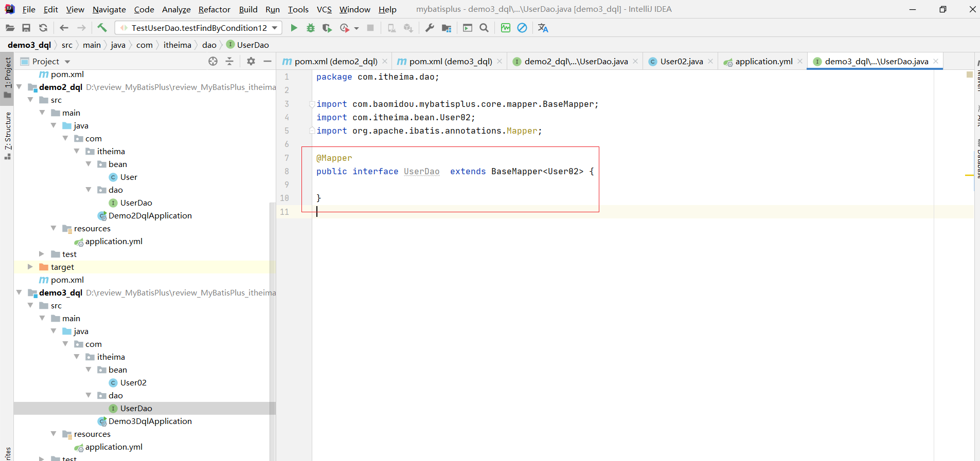This screenshot has width=980, height=461.
Task: Open the Refactor menu
Action: point(214,9)
